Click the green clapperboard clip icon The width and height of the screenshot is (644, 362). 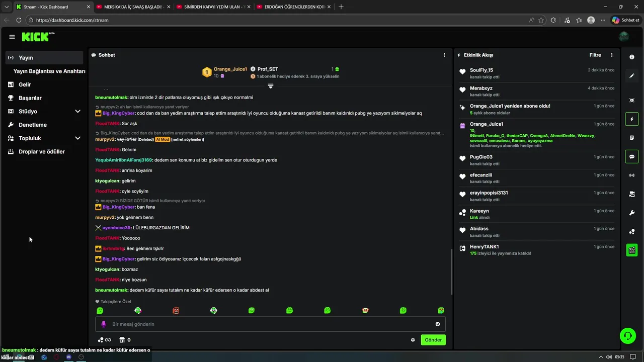632,250
